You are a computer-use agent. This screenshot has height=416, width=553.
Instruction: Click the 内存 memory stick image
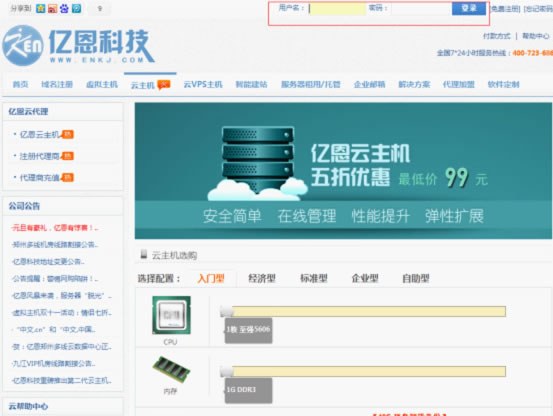coord(171,370)
